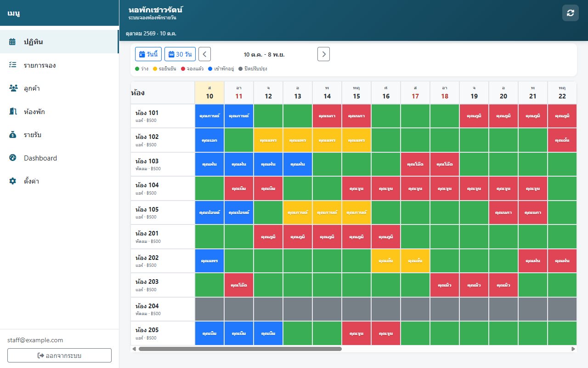Open คุณมิว booking in ห้อง 203 on 19

pyautogui.click(x=474, y=285)
